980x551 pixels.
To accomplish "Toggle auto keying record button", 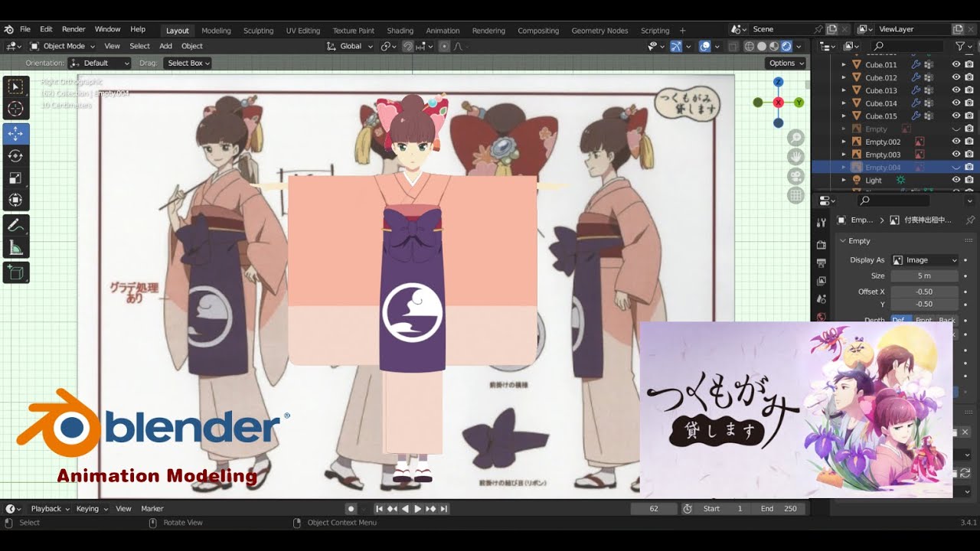I will pyautogui.click(x=351, y=509).
